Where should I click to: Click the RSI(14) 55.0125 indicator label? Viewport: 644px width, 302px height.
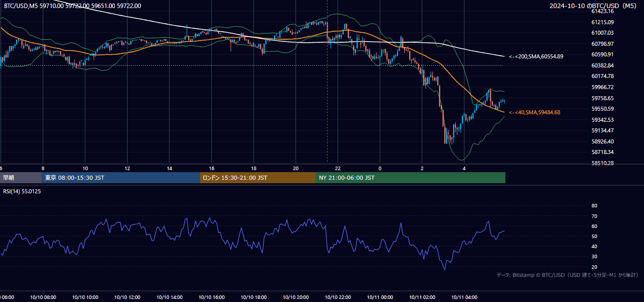pyautogui.click(x=22, y=191)
